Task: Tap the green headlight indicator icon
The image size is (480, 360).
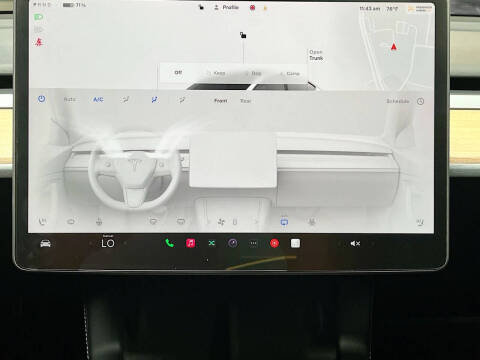Action: pyautogui.click(x=39, y=17)
